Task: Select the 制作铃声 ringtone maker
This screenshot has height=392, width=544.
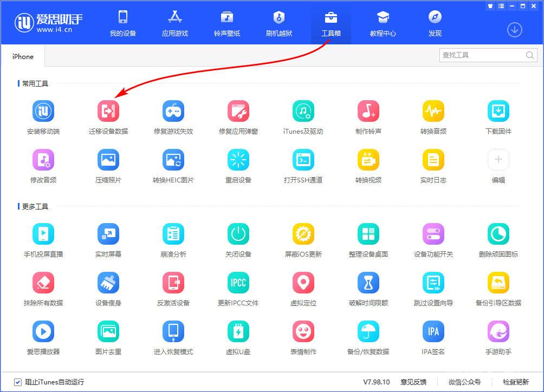Action: pos(368,111)
